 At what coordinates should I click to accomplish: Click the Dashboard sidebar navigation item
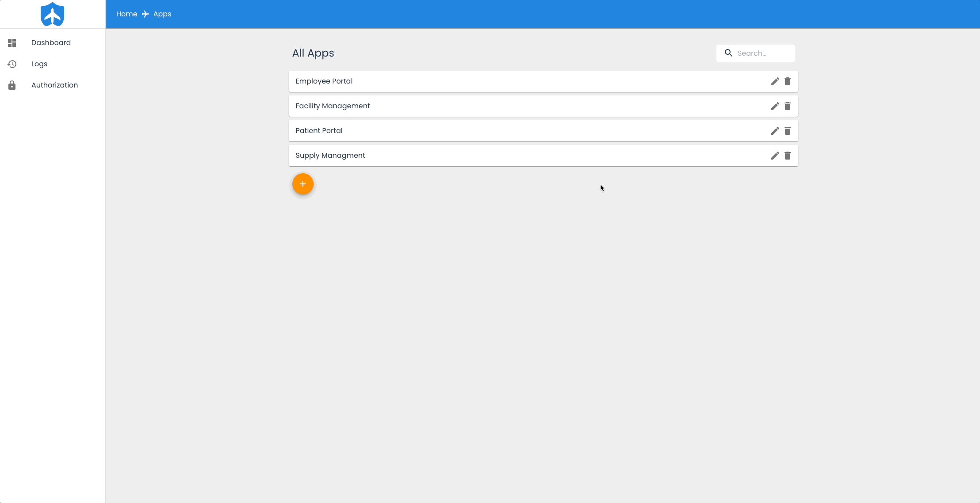(51, 43)
